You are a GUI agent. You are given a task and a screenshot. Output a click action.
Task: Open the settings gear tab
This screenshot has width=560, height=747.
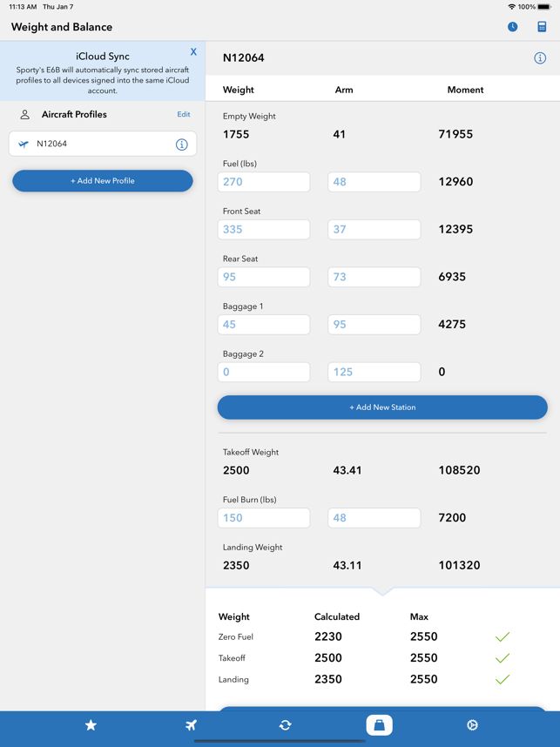[472, 725]
